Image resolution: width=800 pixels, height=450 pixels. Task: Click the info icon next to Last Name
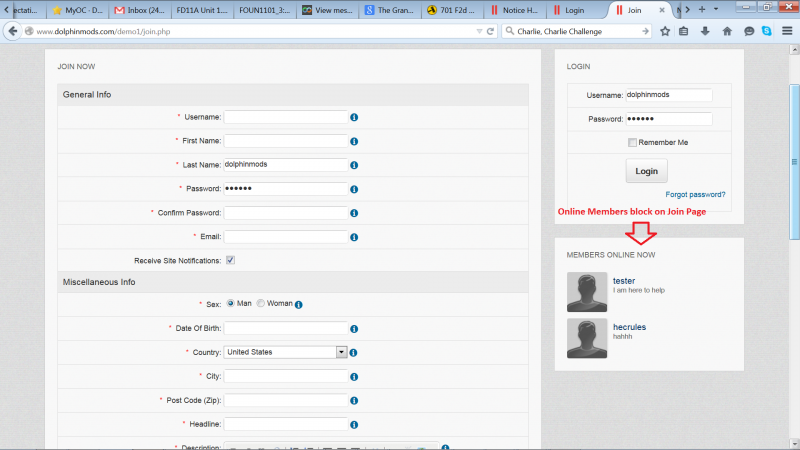click(354, 165)
